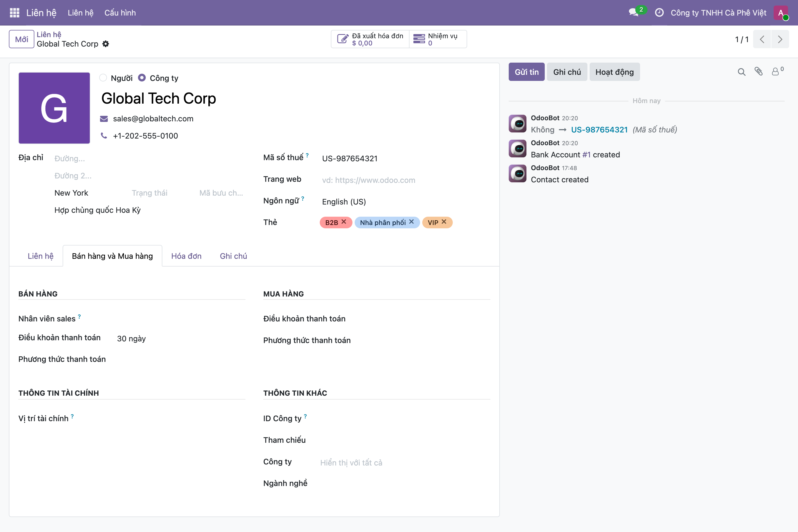Image resolution: width=798 pixels, height=532 pixels.
Task: Click the phone icon
Action: [104, 136]
